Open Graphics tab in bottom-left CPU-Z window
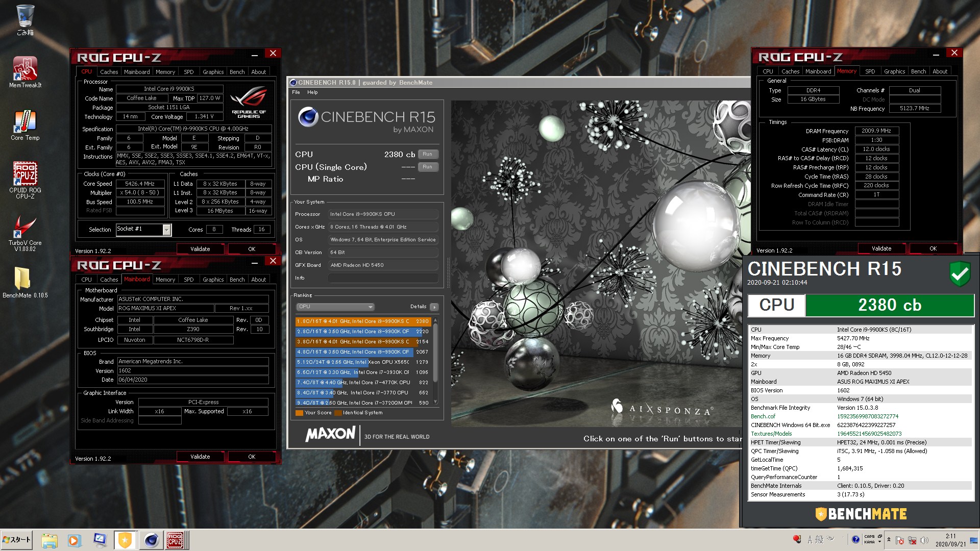Viewport: 980px width, 551px height. click(213, 280)
